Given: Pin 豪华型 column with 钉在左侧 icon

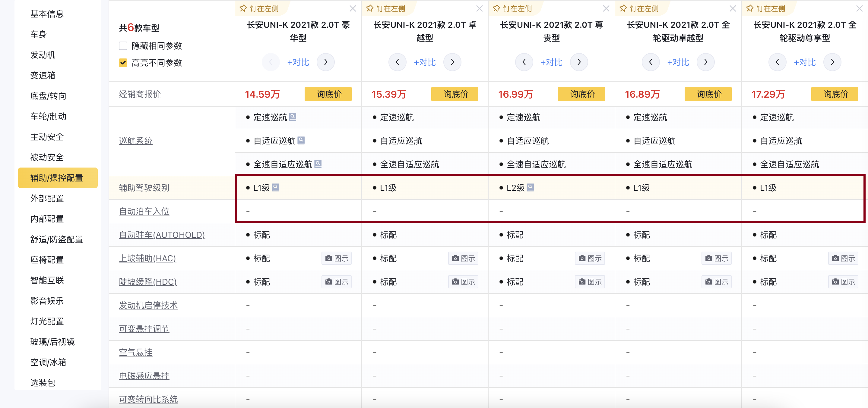Looking at the screenshot, I should (243, 8).
